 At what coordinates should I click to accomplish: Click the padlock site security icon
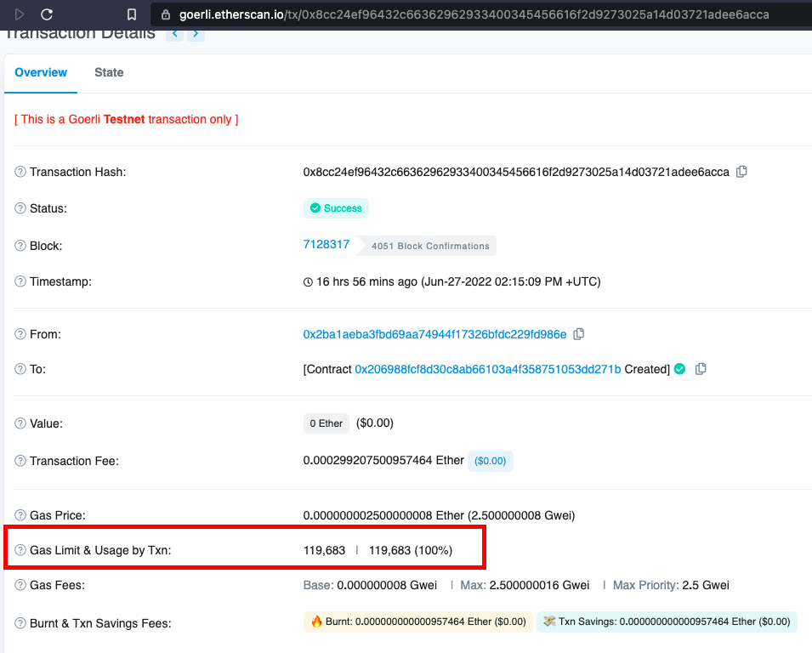(165, 14)
